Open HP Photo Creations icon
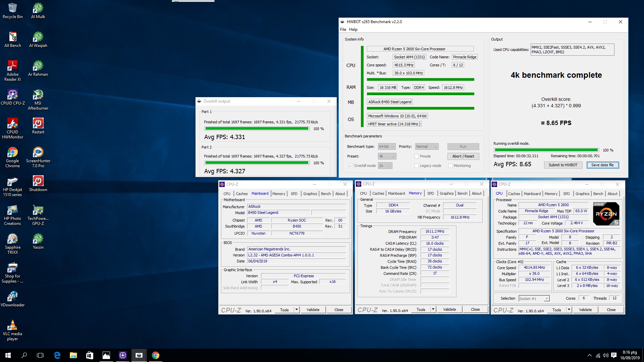The image size is (644, 362). (x=12, y=215)
